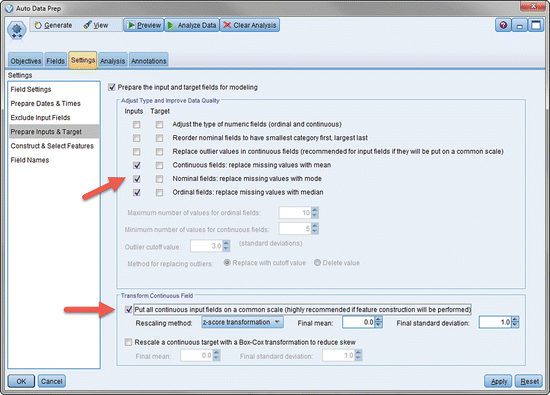Screen dimensions: 550x395
Task: Toggle Put all continuous input fields on common scale
Action: [128, 310]
